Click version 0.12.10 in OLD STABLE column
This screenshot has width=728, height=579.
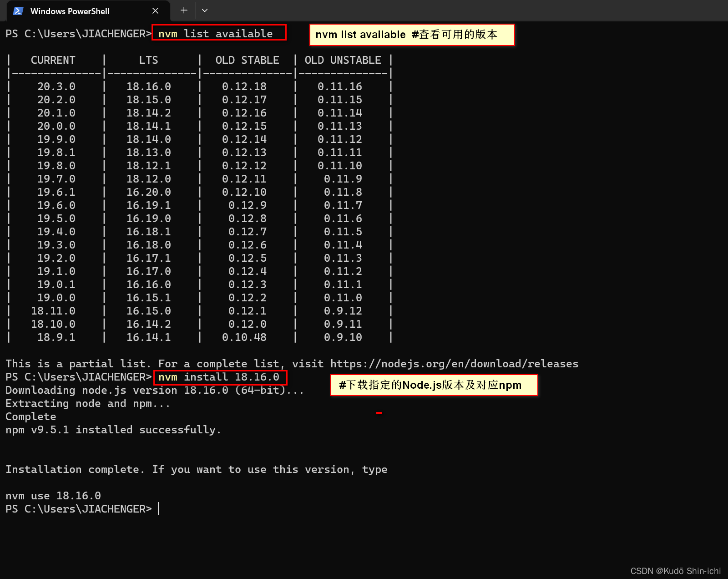(x=244, y=192)
